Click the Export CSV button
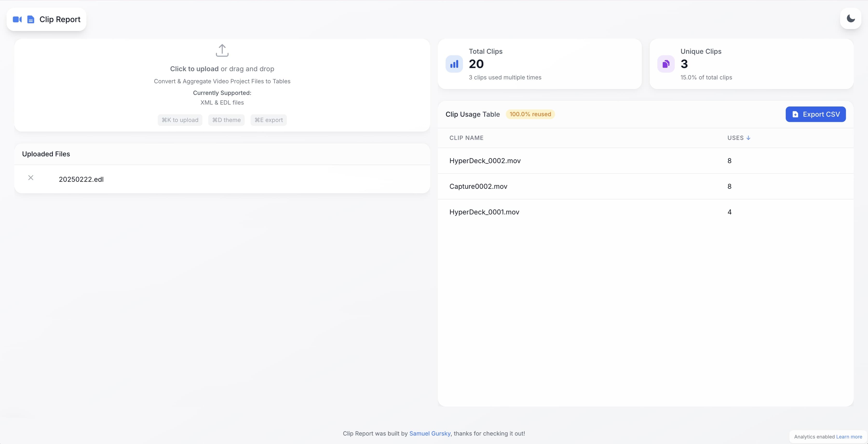This screenshot has height=444, width=868. 815,114
